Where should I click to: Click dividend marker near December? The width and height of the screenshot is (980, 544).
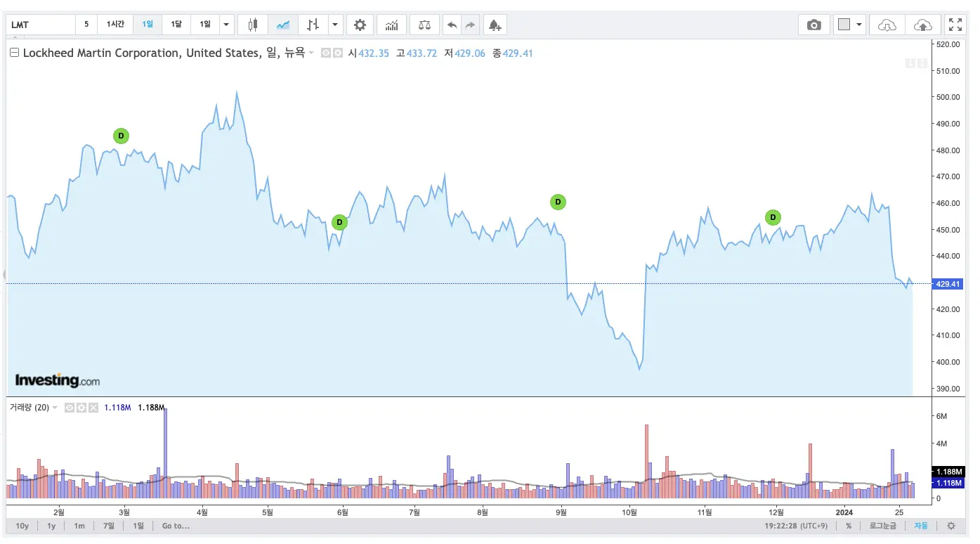pos(773,218)
